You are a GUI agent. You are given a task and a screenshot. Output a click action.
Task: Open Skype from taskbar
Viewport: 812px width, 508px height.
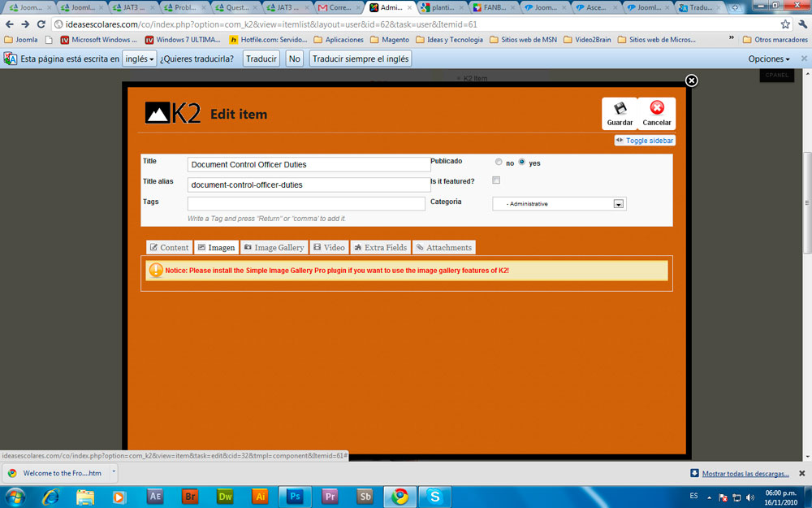click(435, 496)
